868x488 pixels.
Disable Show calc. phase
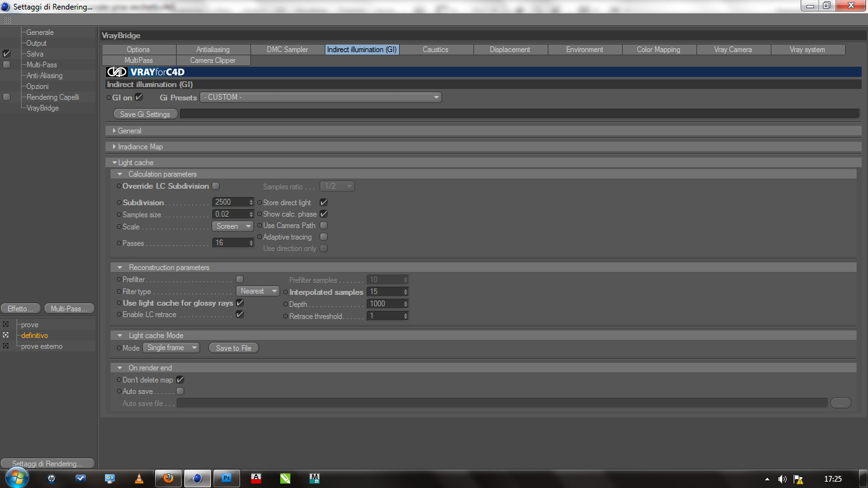point(323,214)
